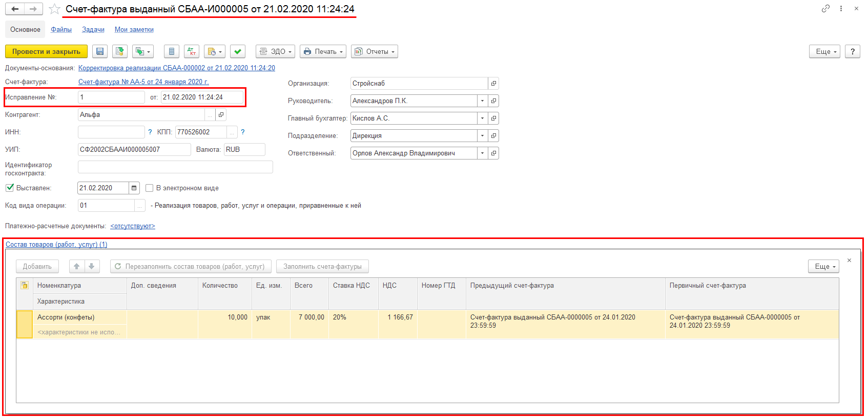
Task: Click Добавить button in goods table
Action: pyautogui.click(x=37, y=266)
